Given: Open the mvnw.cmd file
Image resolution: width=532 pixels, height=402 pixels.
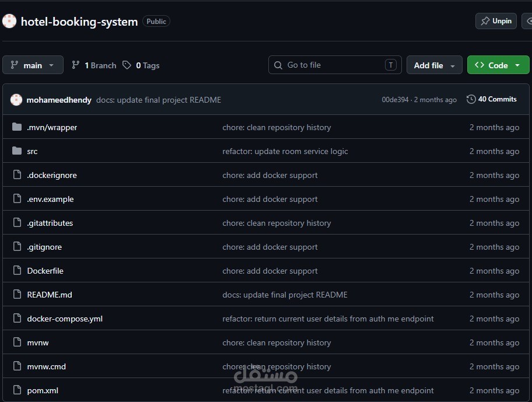Looking at the screenshot, I should pyautogui.click(x=47, y=366).
